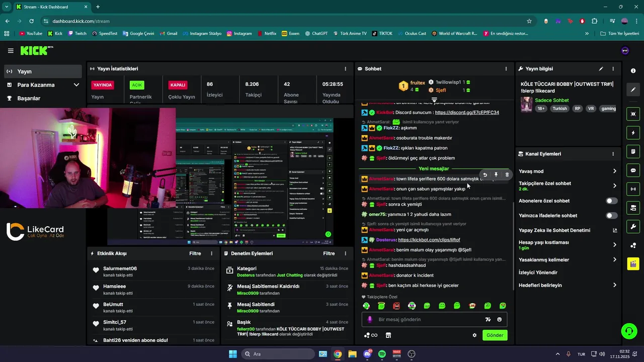Open the Yayın İstatistikleri three-dot menu
Viewport: 644px width, 362px height.
(x=345, y=69)
